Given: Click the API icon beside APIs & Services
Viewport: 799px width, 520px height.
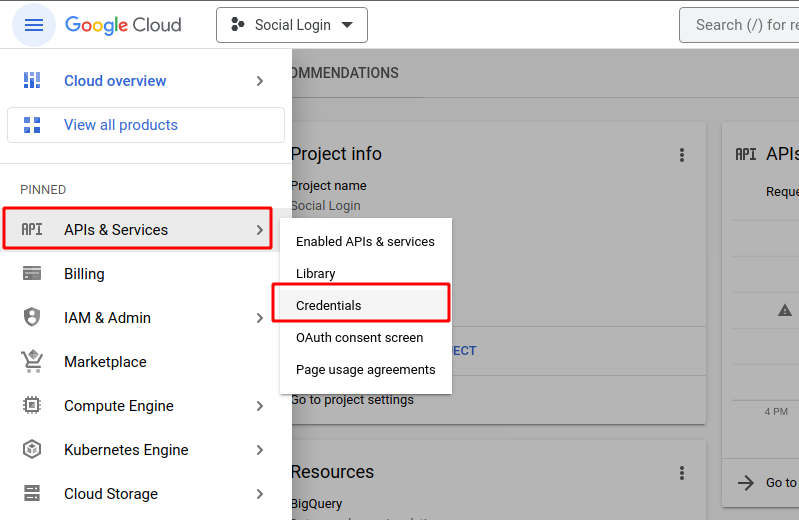Looking at the screenshot, I should pyautogui.click(x=32, y=229).
